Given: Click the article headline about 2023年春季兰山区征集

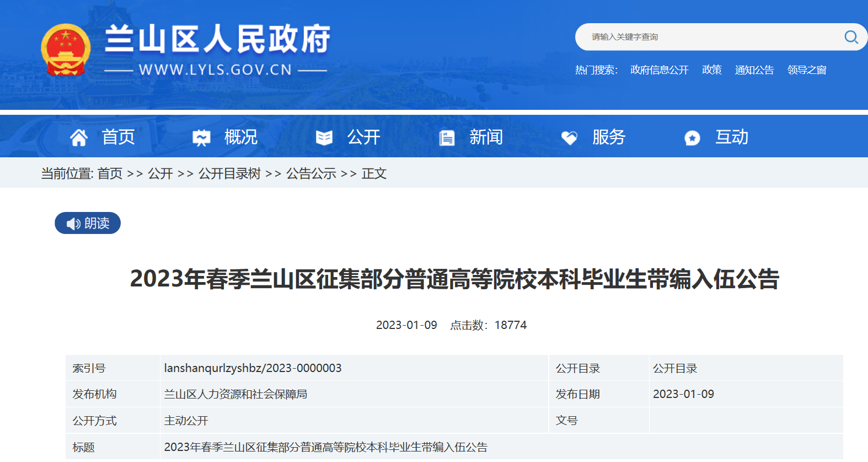Looking at the screenshot, I should point(454,279).
